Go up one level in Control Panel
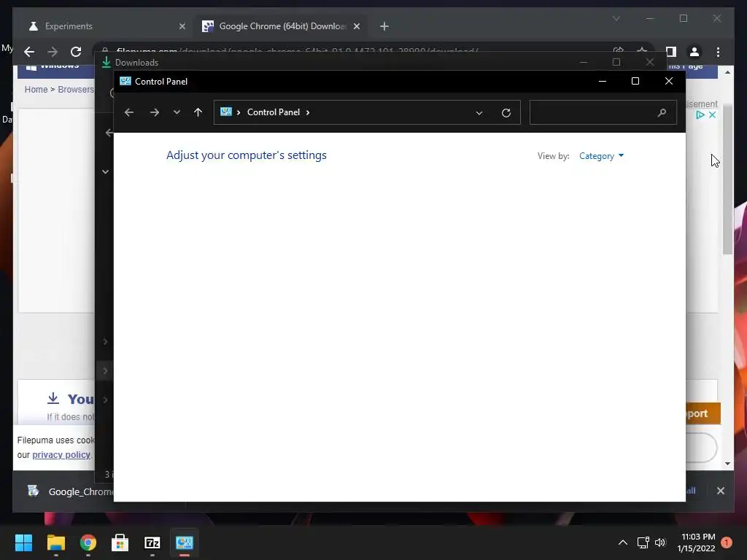 198,112
